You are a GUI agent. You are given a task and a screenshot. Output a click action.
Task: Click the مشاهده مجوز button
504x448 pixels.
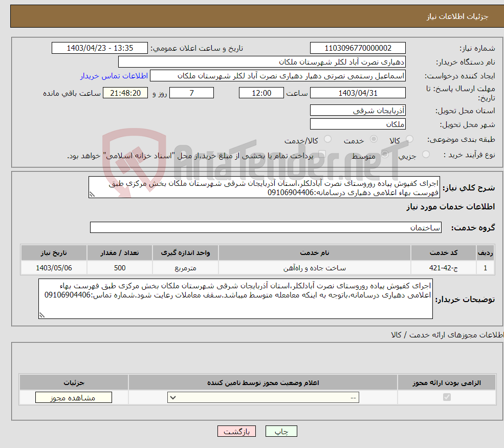click(74, 397)
